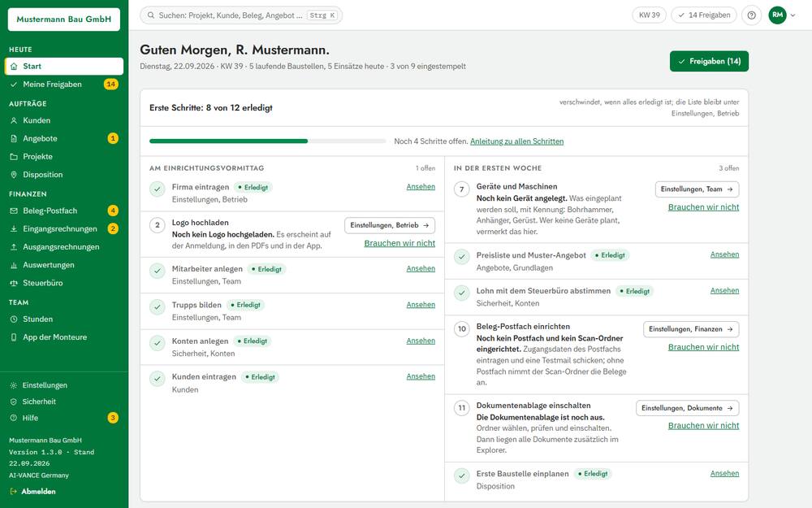Click the Auswertungen bar chart icon
Viewport: 812px width, 508px height.
(14, 265)
